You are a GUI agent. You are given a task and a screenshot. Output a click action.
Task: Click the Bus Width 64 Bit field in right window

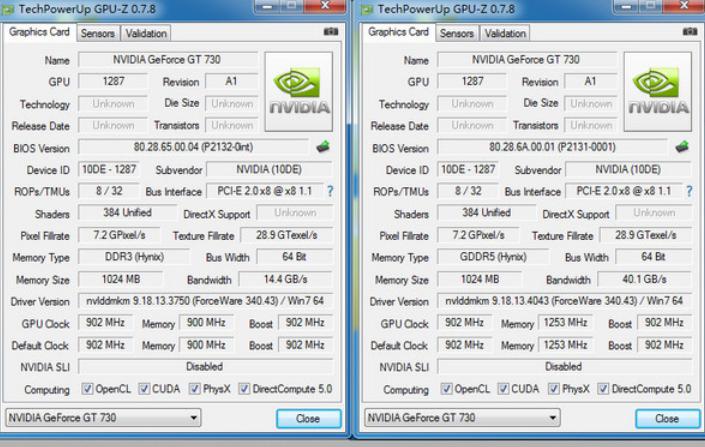pos(653,257)
